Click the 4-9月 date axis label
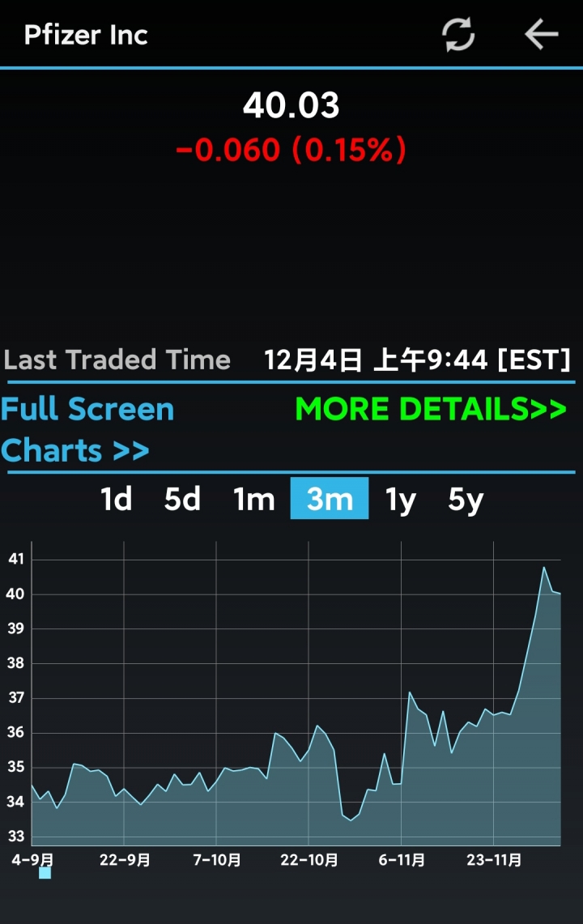Screen dimensions: 583x924 tap(32, 860)
